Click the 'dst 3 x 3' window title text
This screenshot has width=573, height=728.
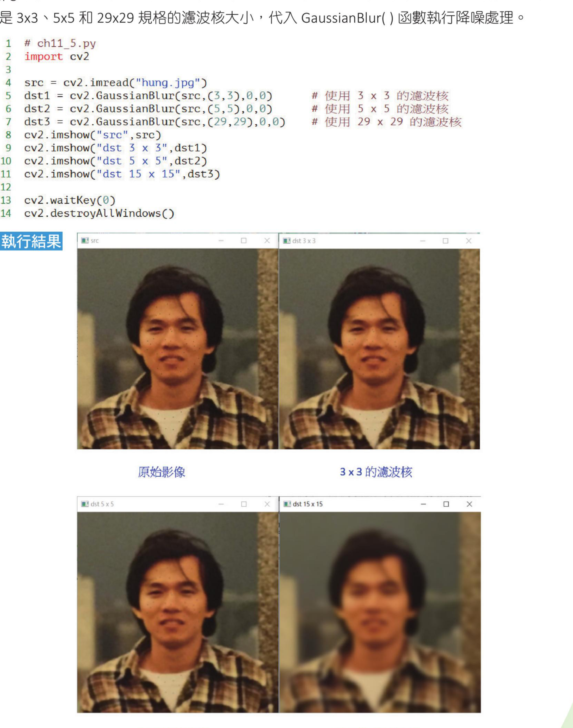pyautogui.click(x=304, y=241)
